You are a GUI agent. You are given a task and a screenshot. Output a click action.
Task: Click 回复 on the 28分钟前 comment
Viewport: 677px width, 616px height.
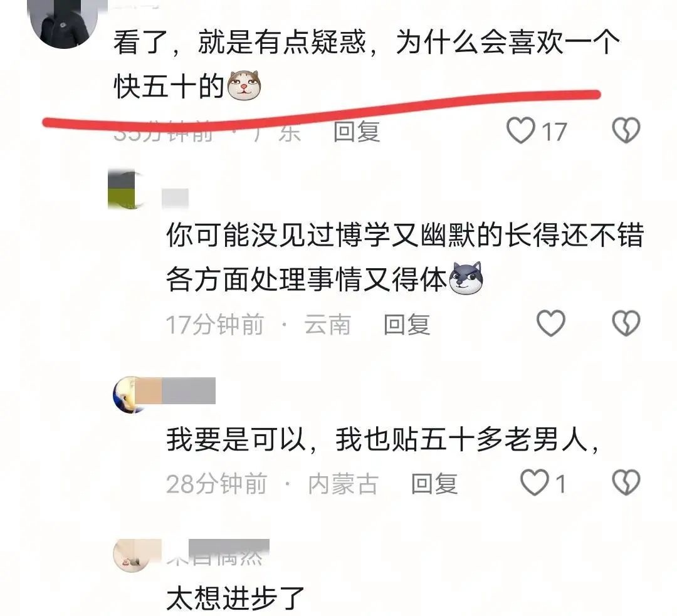(x=434, y=484)
